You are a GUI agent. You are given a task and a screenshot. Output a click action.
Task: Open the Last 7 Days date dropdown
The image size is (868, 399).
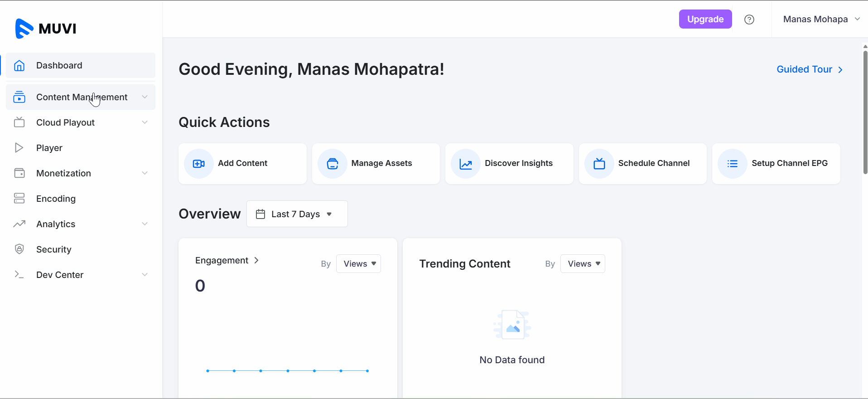coord(297,214)
